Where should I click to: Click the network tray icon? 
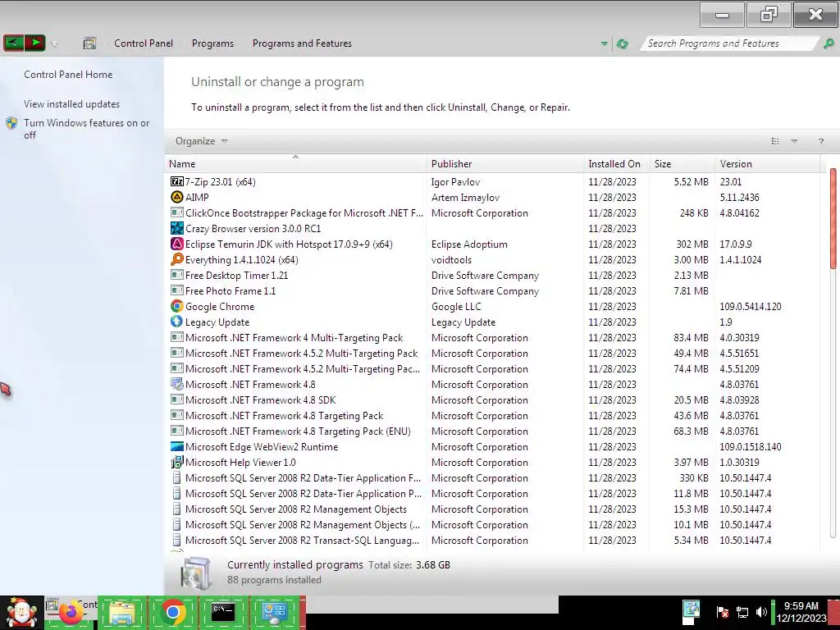point(742,612)
